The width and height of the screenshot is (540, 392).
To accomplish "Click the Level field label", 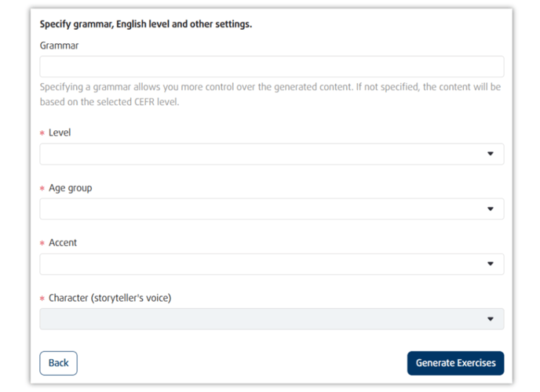I will tap(60, 132).
